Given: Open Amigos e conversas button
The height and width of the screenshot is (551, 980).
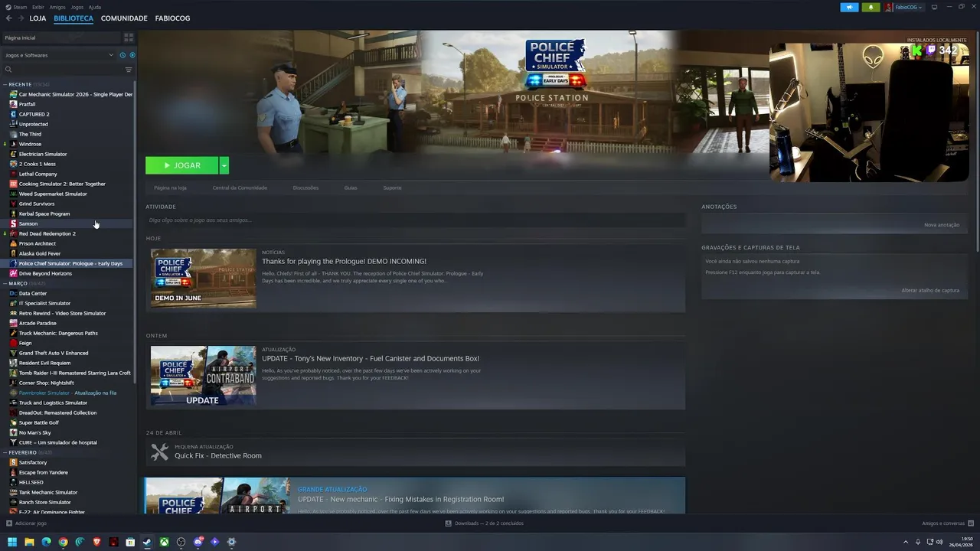Looking at the screenshot, I should point(948,523).
